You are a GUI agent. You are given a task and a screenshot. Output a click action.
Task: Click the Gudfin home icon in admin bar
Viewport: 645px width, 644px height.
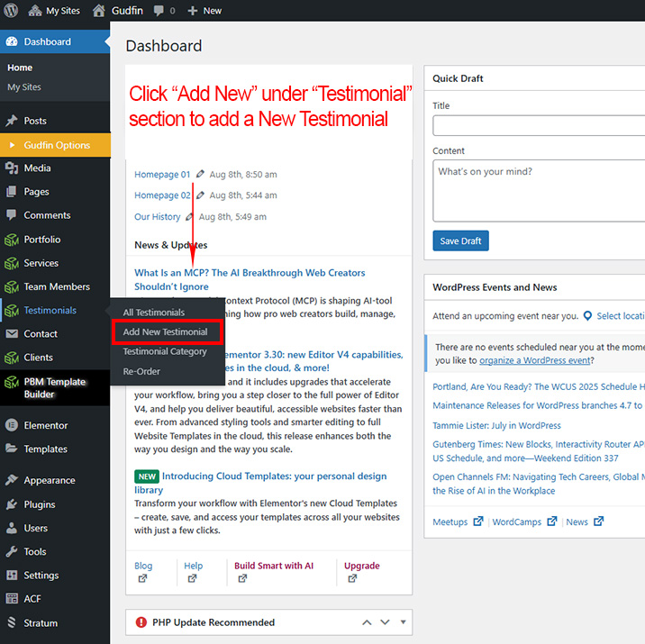point(99,11)
